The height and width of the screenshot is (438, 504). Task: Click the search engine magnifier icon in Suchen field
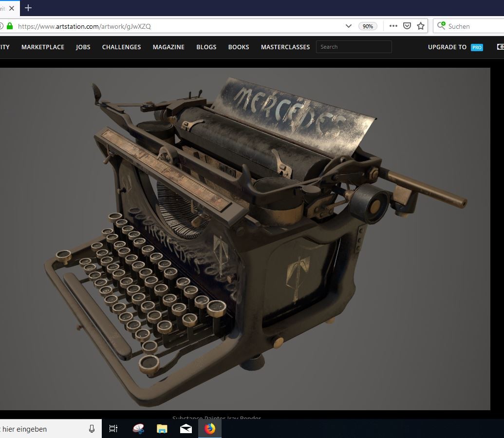click(441, 26)
